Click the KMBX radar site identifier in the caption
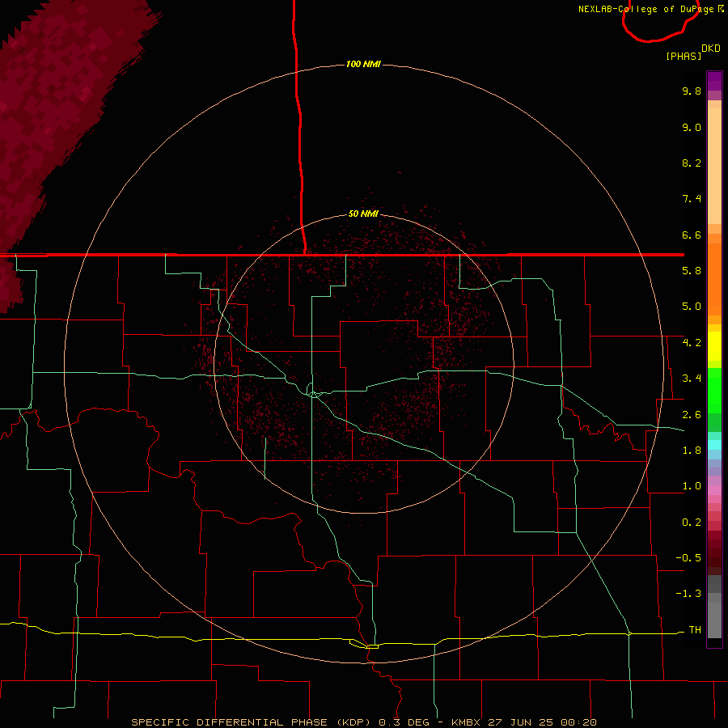Viewport: 728px width, 728px height. (x=466, y=722)
